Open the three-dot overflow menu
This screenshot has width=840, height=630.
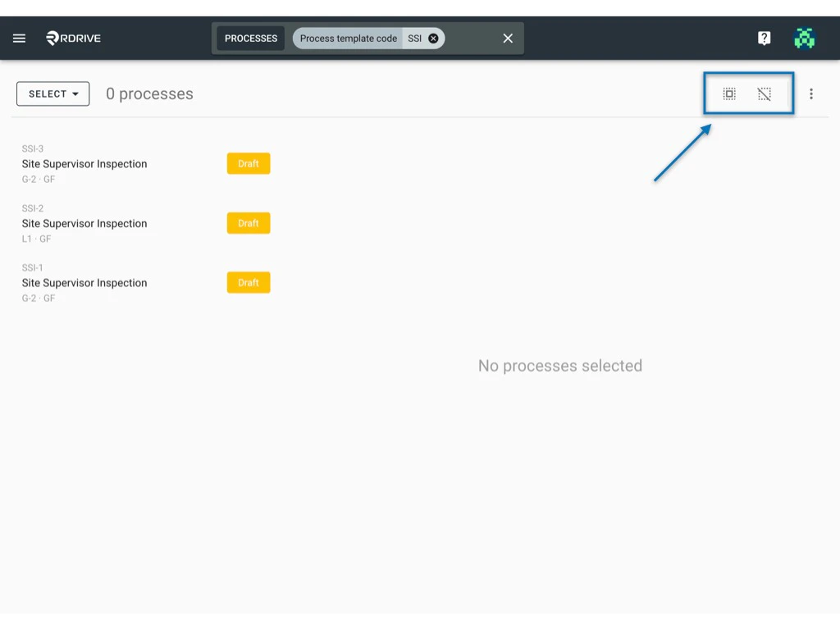pos(810,94)
